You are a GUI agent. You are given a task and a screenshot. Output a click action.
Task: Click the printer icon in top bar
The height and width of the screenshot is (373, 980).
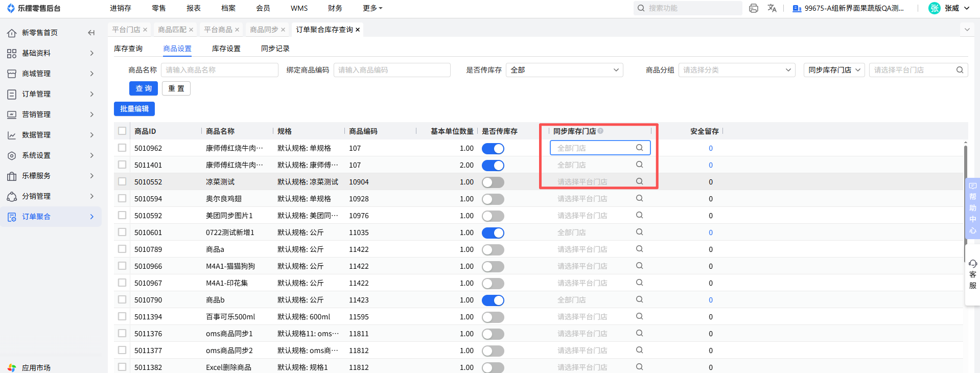[x=753, y=8]
